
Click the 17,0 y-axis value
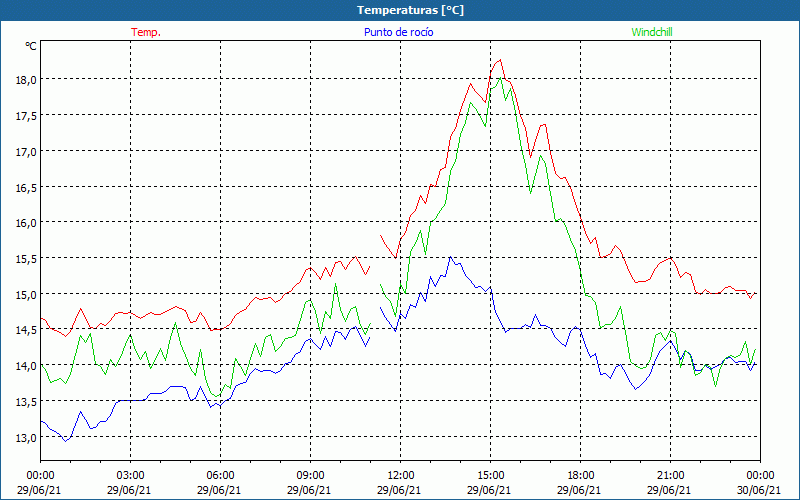point(28,152)
